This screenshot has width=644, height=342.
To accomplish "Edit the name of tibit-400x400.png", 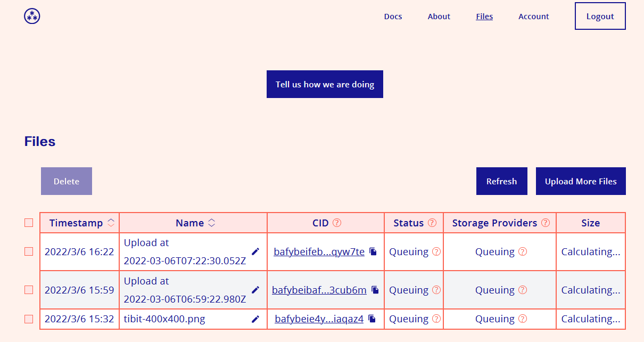I will coord(255,319).
